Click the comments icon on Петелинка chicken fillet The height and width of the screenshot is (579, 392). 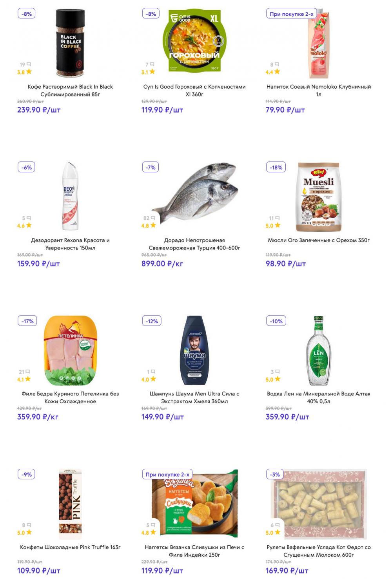pyautogui.click(x=27, y=371)
